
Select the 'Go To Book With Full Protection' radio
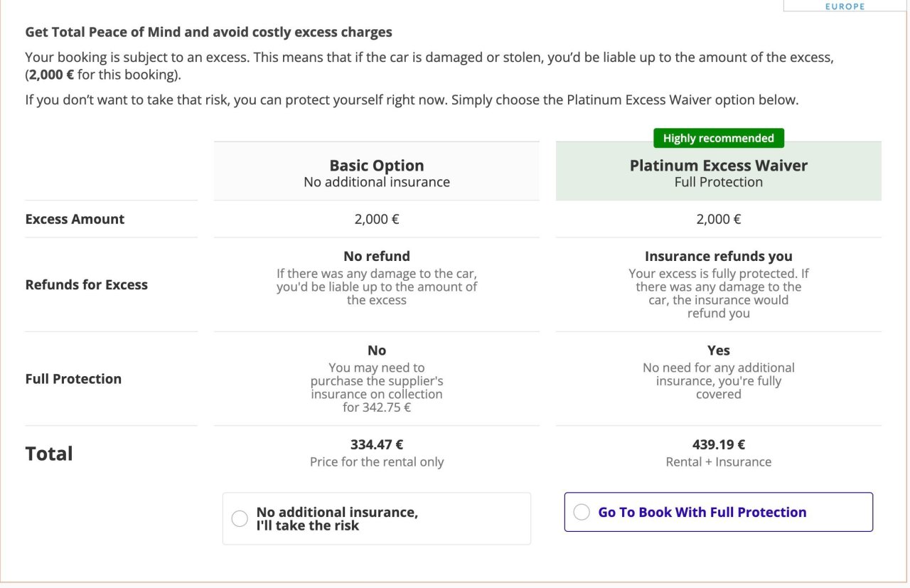(582, 512)
